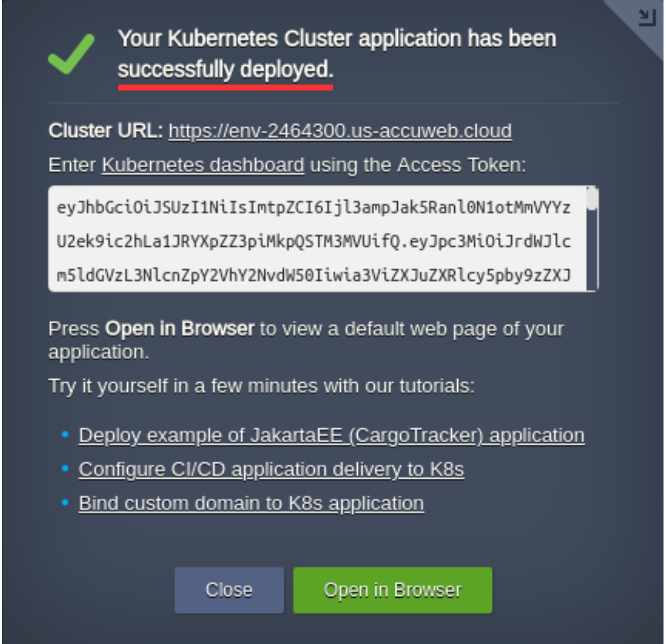The image size is (666, 644).
Task: Click the first line of the access token
Action: click(x=313, y=208)
